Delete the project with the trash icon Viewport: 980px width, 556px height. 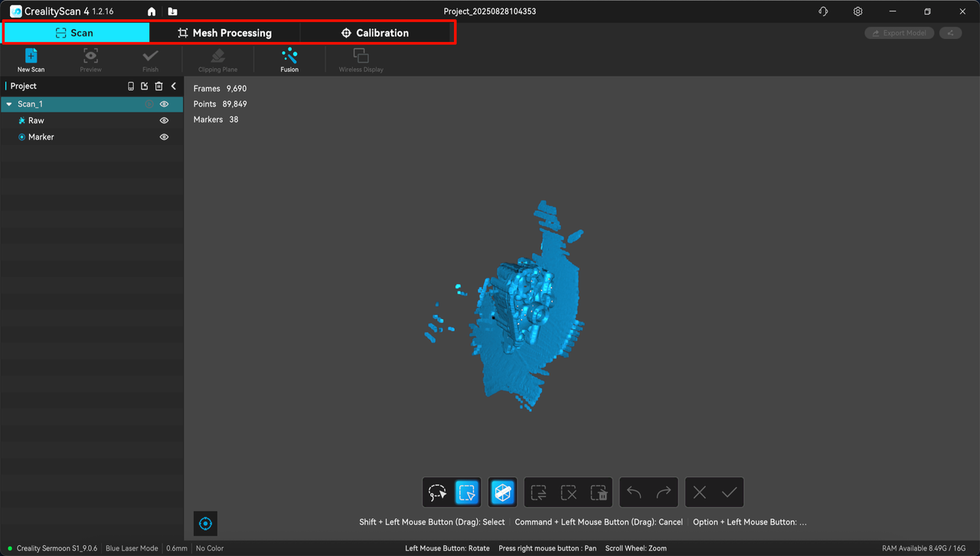point(158,87)
